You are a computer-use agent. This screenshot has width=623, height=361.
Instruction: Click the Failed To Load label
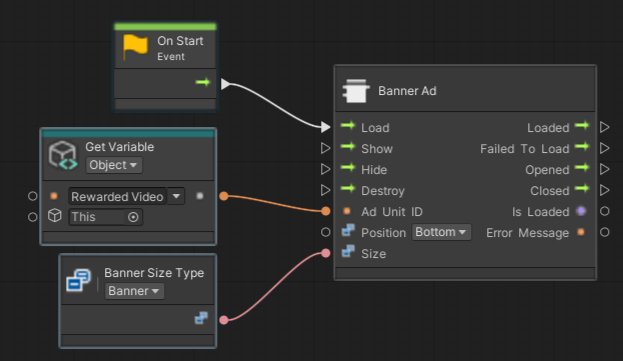pos(524,149)
